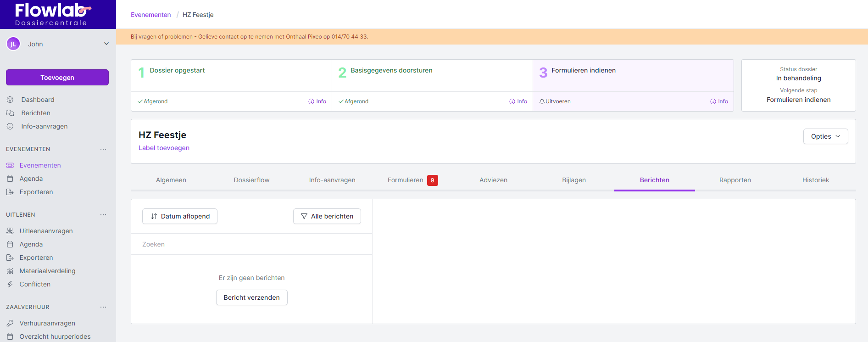Click the Label toevoegen link
The width and height of the screenshot is (868, 342).
pyautogui.click(x=164, y=148)
